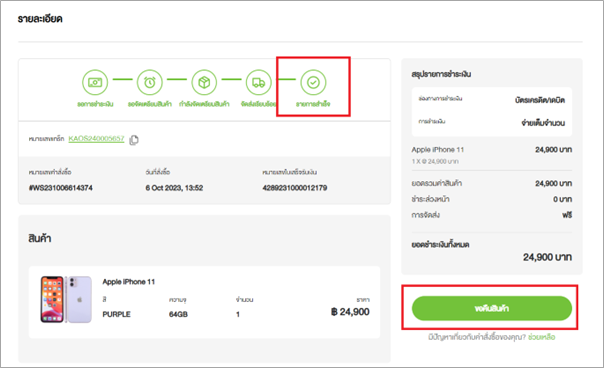Open the ช่วยเหลือ help link
The image size is (604, 368).
click(541, 337)
